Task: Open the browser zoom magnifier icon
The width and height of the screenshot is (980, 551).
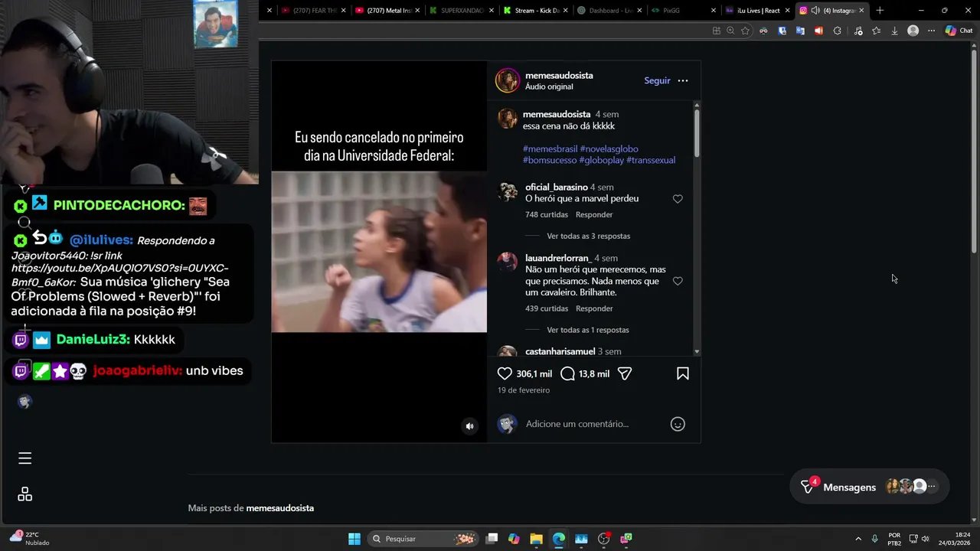Action: pyautogui.click(x=730, y=31)
